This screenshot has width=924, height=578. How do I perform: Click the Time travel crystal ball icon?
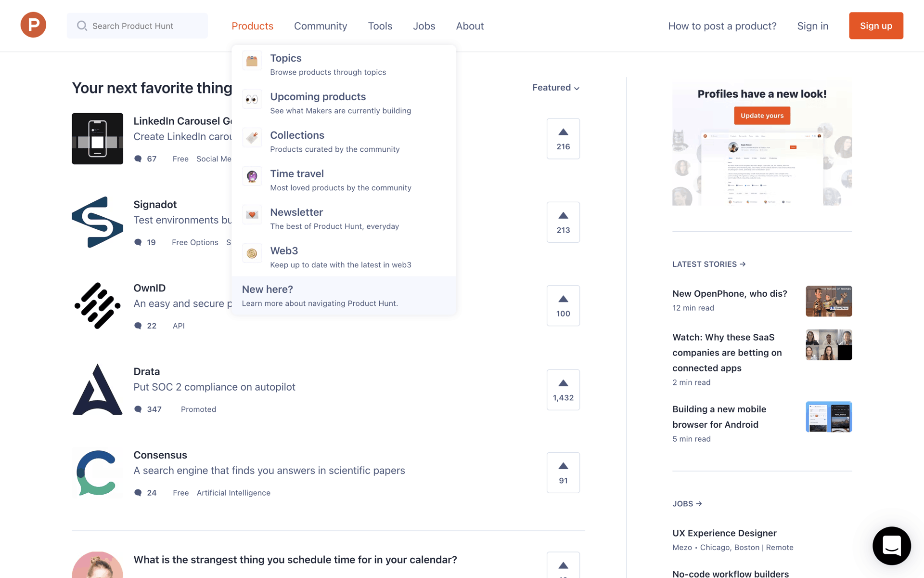pos(252,176)
